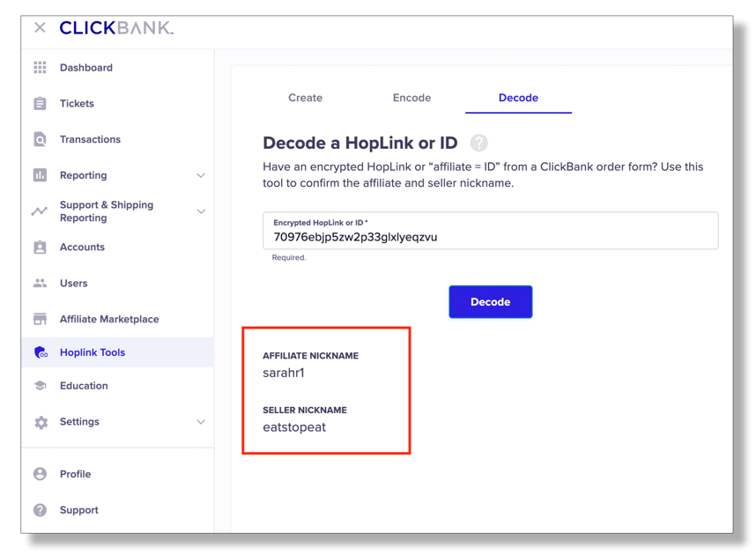Click the Hoplink Tools shield icon
The width and height of the screenshot is (756, 555).
tap(41, 352)
